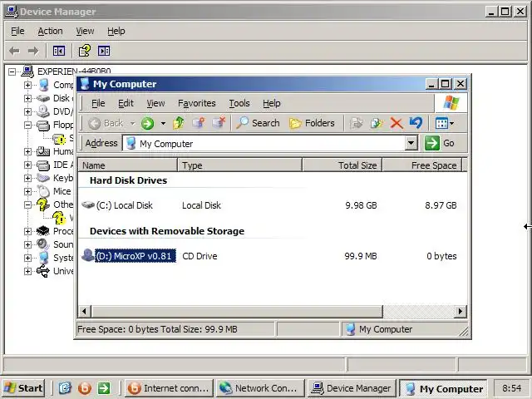Expand the Keyboards node

click(27, 178)
